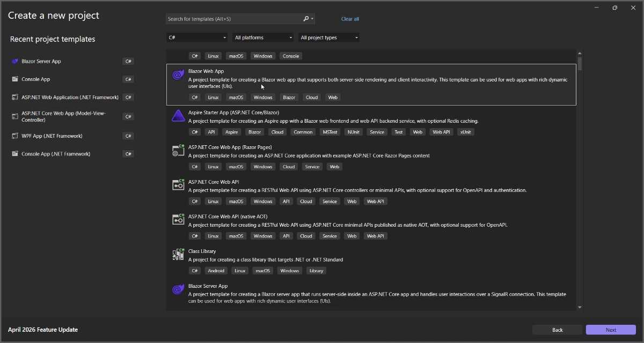Restore down the dialog window
The image size is (644, 343).
(x=615, y=8)
